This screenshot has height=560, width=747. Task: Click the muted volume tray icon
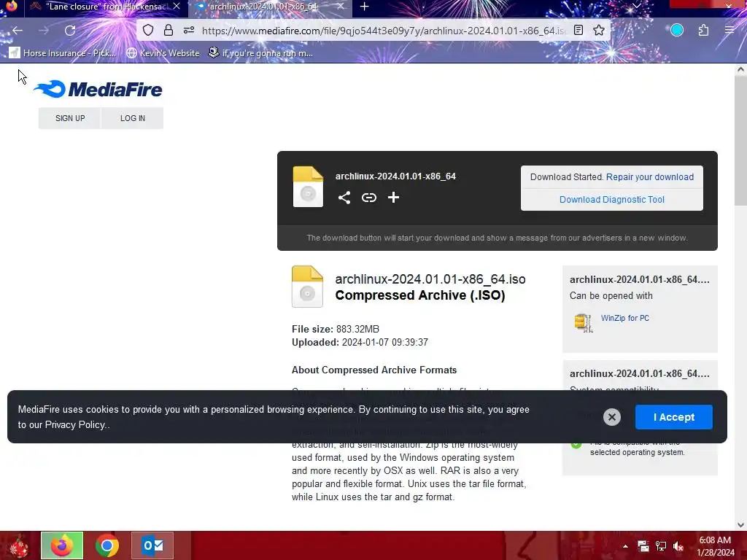click(678, 546)
